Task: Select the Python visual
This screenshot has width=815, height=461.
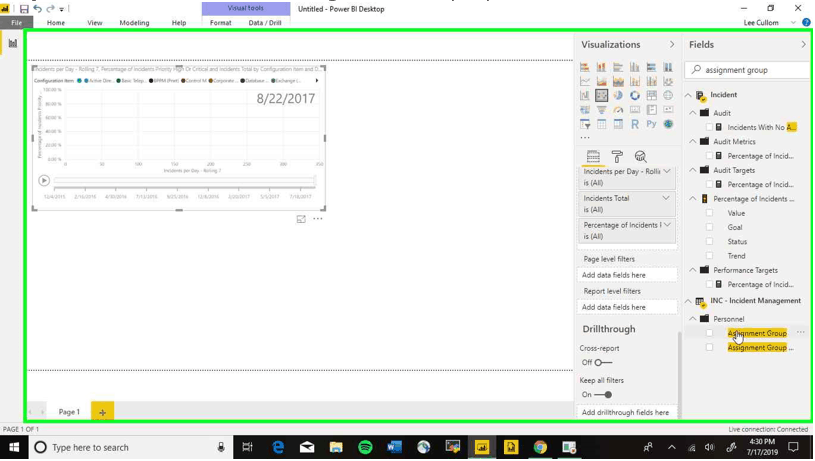Action: pyautogui.click(x=651, y=124)
